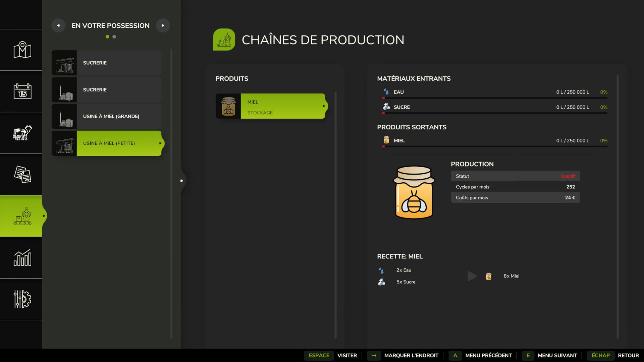Screen dimensions: 644x362
Task: Open the map panel icon
Action: [x=21, y=50]
